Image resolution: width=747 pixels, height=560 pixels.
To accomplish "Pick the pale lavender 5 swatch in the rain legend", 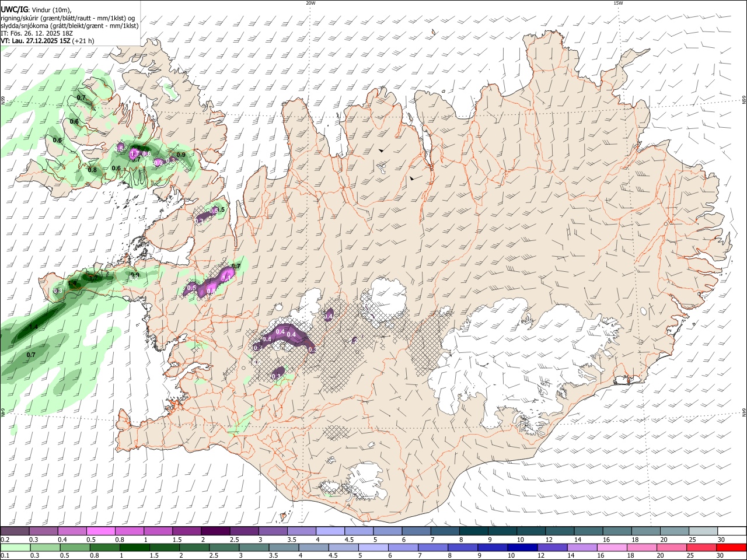I will 372,547.
